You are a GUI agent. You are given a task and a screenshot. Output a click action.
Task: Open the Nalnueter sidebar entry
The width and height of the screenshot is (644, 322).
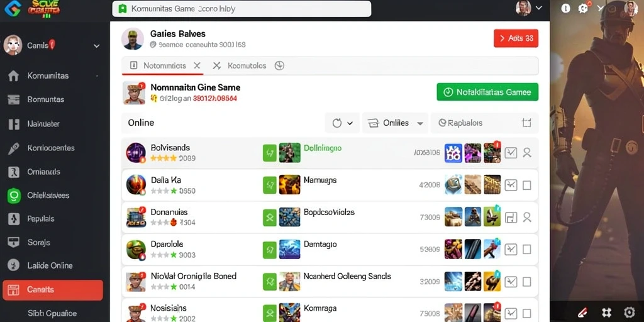pyautogui.click(x=43, y=124)
